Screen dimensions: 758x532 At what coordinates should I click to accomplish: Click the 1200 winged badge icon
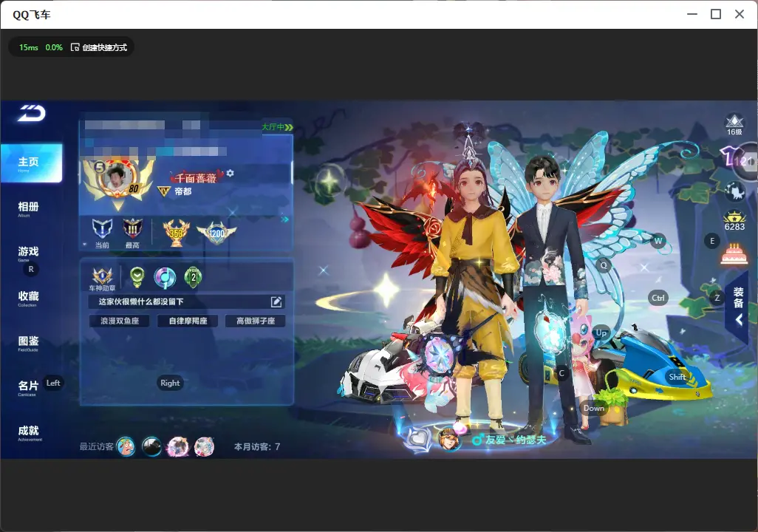pos(216,233)
